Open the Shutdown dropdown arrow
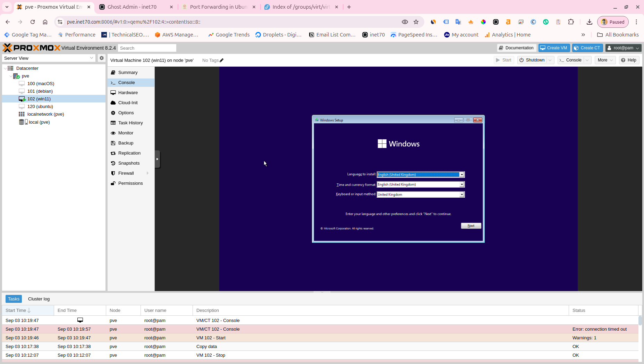644x364 pixels. click(x=550, y=60)
